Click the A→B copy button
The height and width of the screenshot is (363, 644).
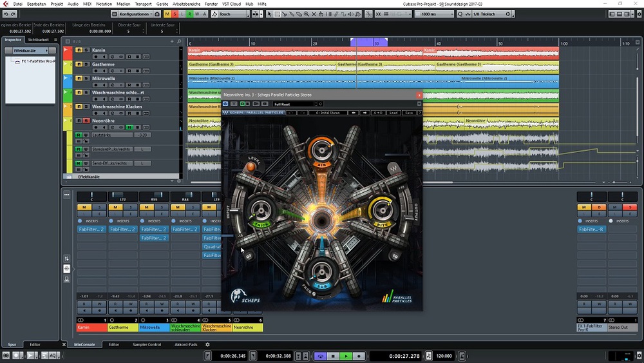[x=378, y=113]
